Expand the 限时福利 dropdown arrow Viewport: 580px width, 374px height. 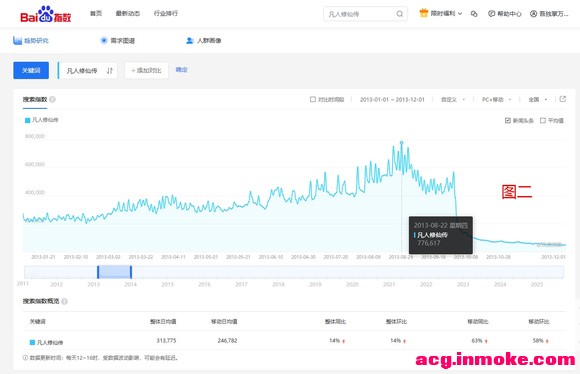point(460,14)
